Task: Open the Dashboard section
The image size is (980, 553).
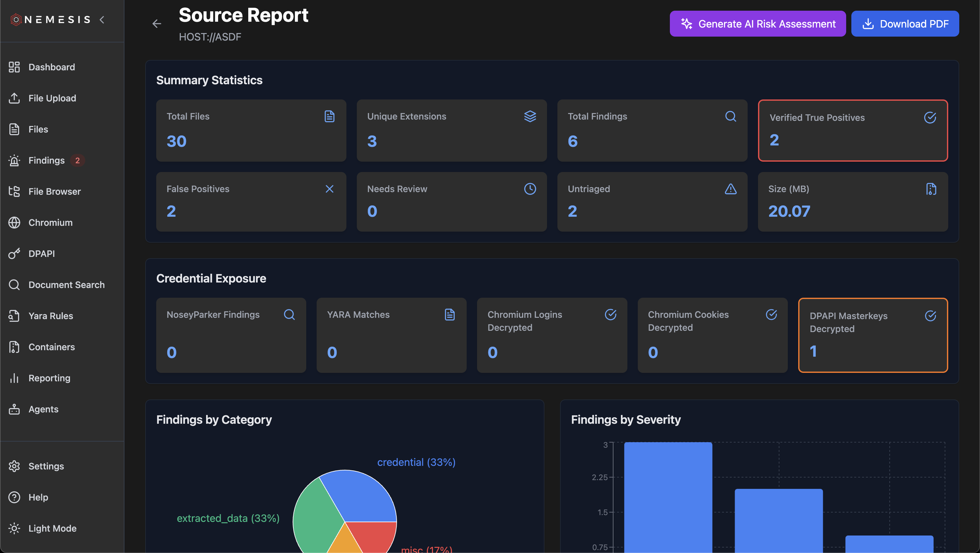Action: pyautogui.click(x=51, y=67)
